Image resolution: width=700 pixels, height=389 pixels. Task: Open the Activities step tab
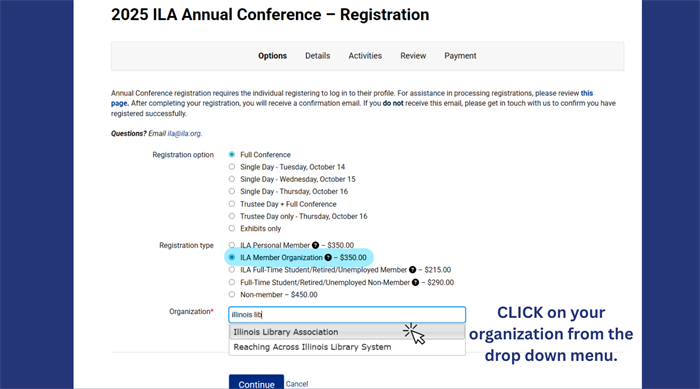point(365,56)
